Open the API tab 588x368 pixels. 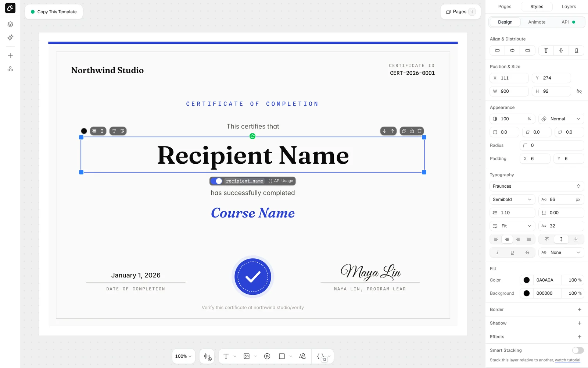[x=568, y=22]
